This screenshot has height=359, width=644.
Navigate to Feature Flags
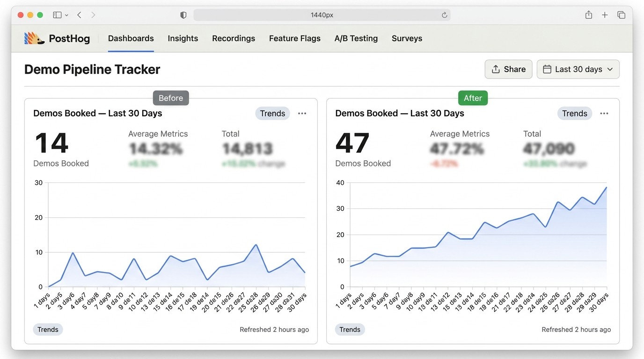(x=294, y=38)
